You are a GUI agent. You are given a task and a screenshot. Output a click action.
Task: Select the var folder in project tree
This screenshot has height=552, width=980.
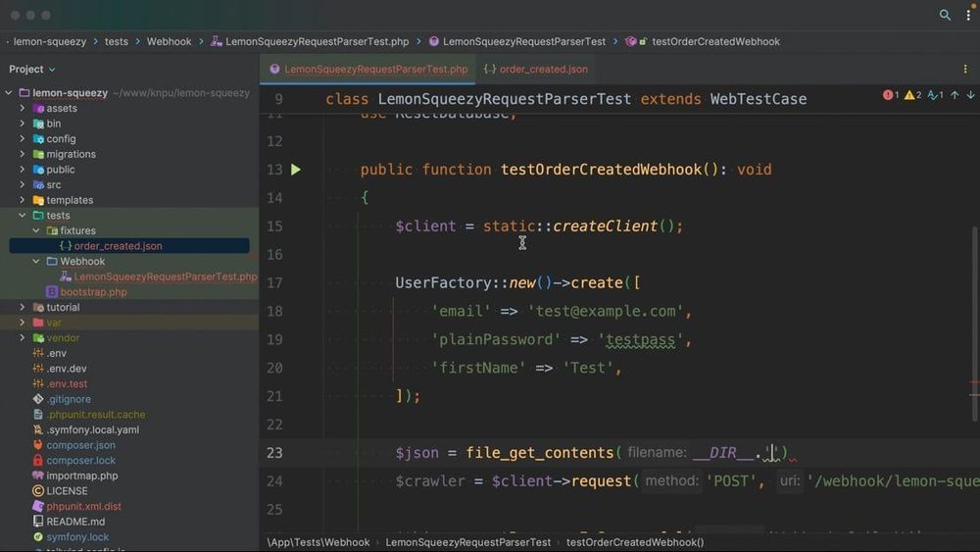click(x=54, y=323)
